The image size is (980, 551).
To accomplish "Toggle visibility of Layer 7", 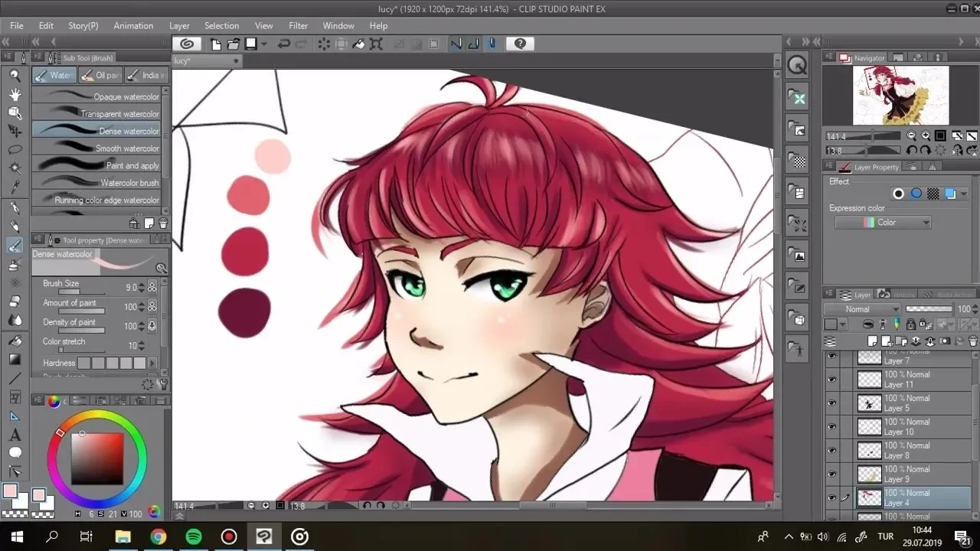I will (831, 356).
